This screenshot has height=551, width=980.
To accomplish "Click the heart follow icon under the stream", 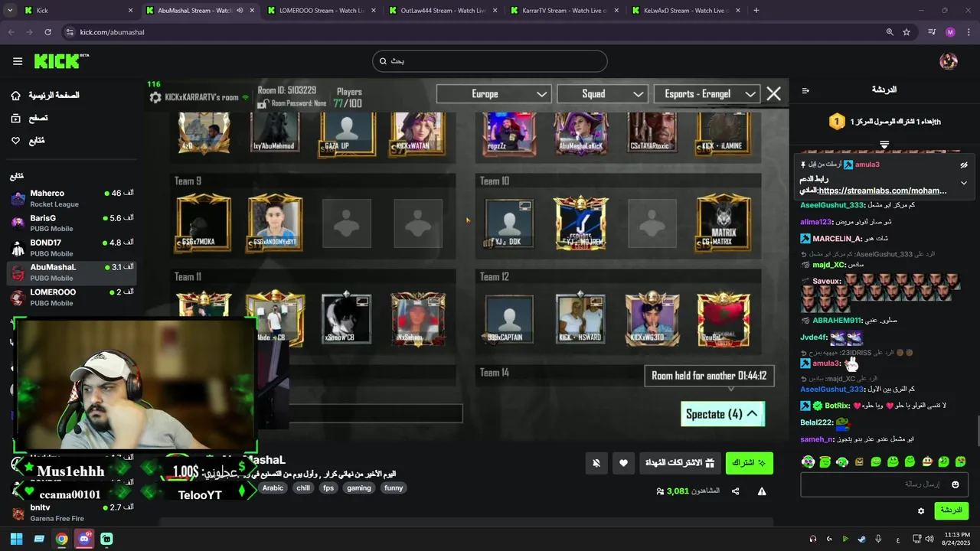I will (x=623, y=463).
